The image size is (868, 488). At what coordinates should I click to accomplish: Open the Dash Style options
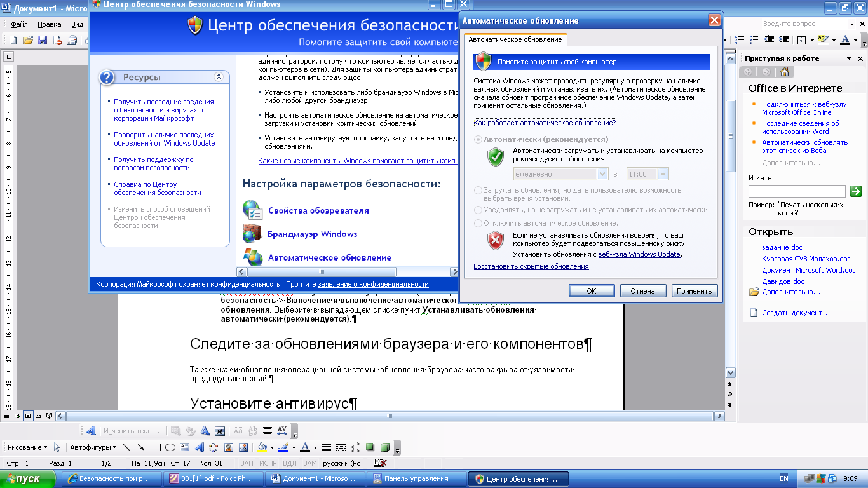[341, 447]
